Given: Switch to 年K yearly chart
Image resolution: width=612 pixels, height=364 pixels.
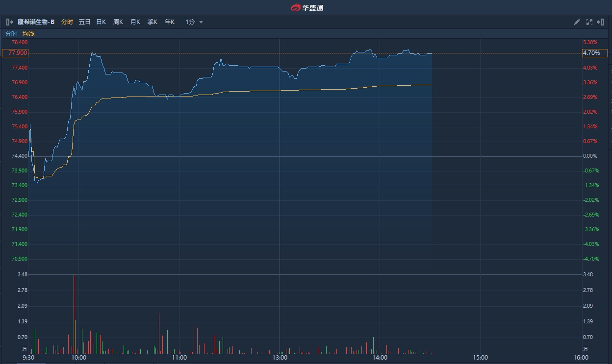Looking at the screenshot, I should (x=169, y=22).
